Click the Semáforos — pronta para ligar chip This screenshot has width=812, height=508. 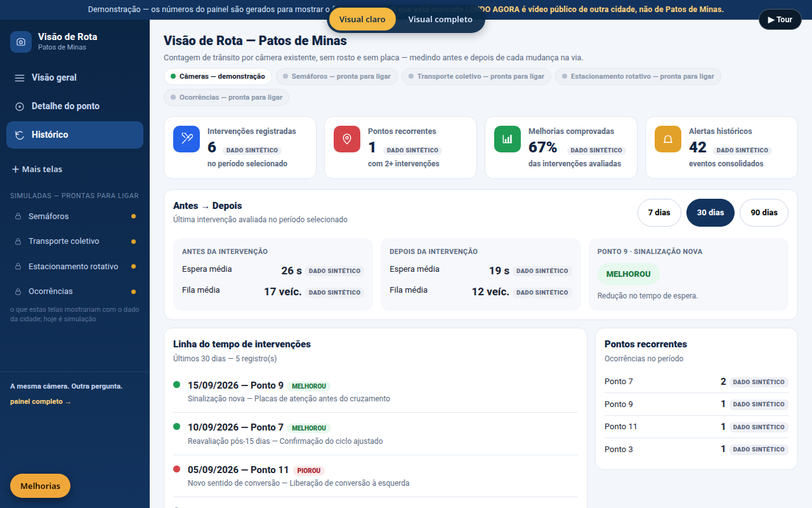click(x=337, y=76)
